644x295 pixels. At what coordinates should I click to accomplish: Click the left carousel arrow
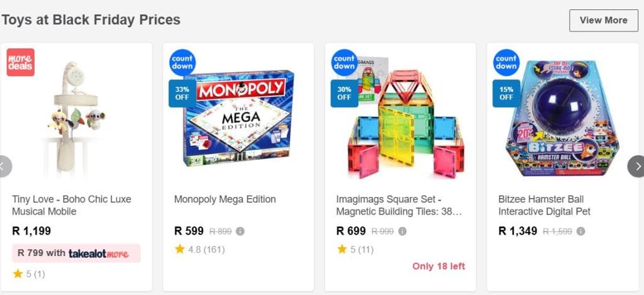[x=4, y=167]
